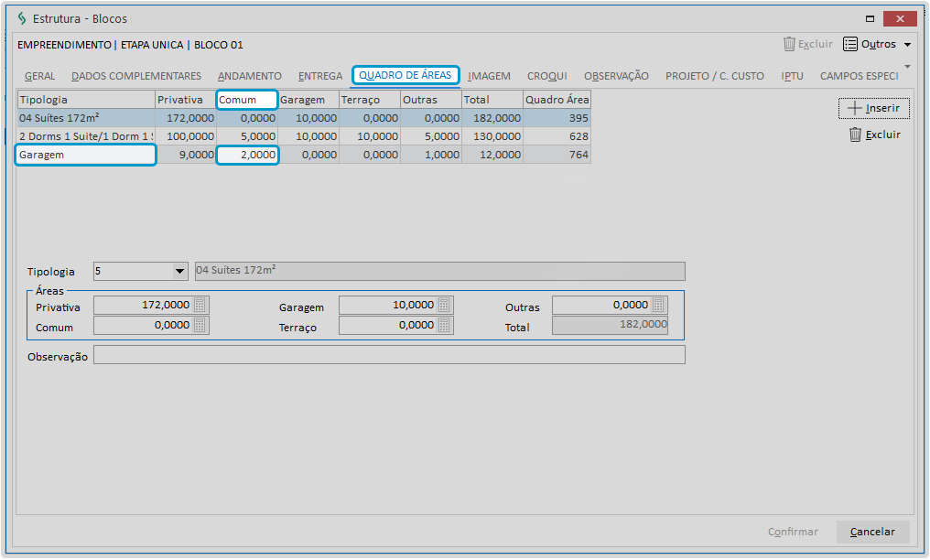Go to the ANDAMENTO tab
This screenshot has width=930, height=560.
[x=250, y=76]
